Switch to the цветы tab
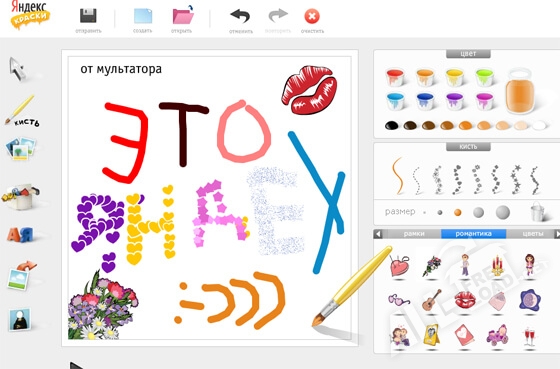Viewport: 560px width, 369px height. (532, 234)
